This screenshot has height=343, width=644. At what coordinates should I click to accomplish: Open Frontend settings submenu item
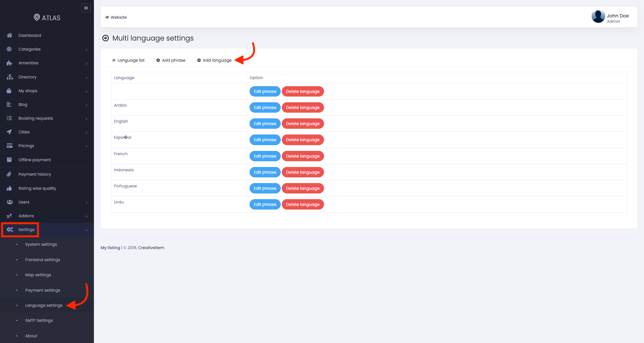[43, 260]
